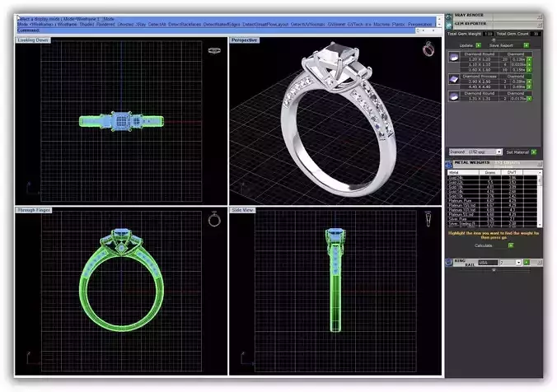Click the green go button in Ring Rail
Image resolution: width=557 pixels, height=392 pixels.
pos(527,263)
